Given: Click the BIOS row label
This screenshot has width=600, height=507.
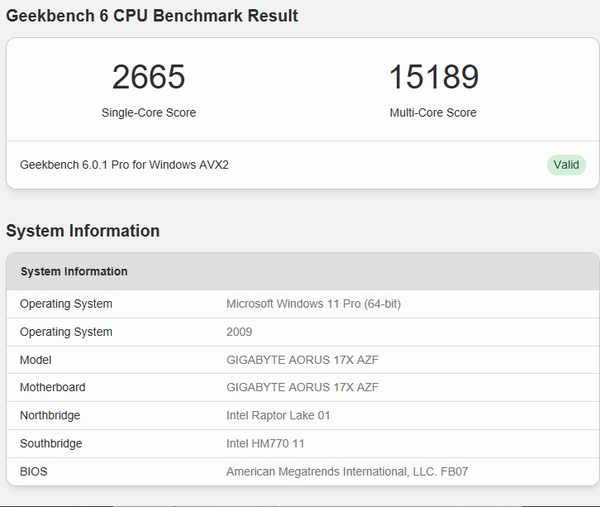Looking at the screenshot, I should click(x=33, y=471).
